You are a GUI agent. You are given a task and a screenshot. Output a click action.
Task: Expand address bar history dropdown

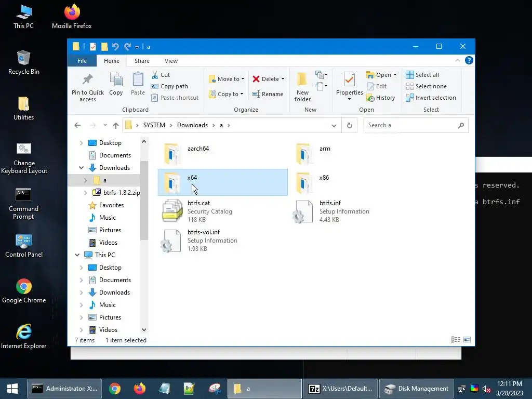[x=334, y=126]
